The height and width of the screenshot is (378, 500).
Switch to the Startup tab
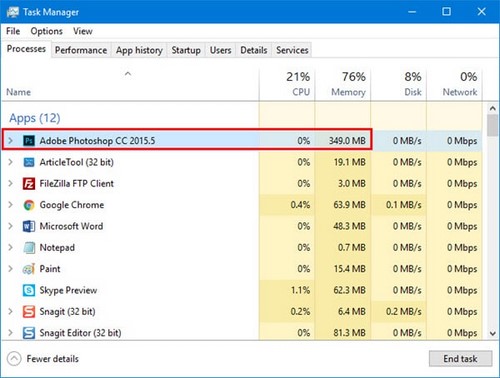point(186,50)
